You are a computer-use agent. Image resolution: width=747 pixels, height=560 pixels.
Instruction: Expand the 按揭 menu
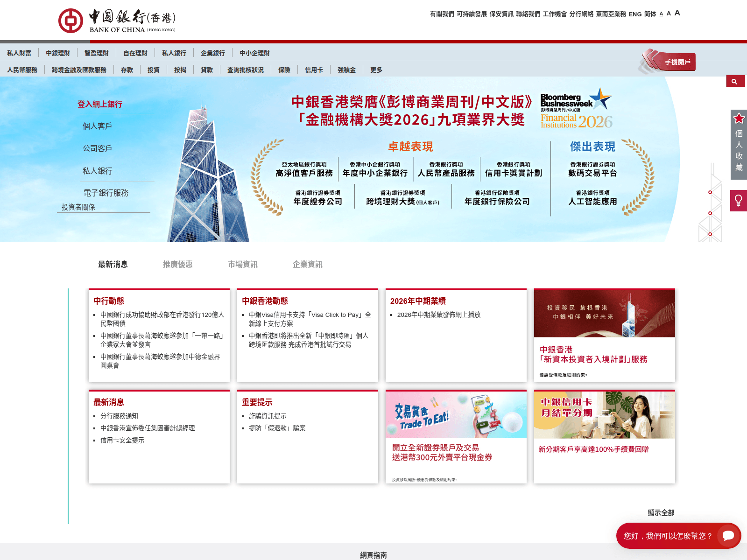[x=180, y=70]
